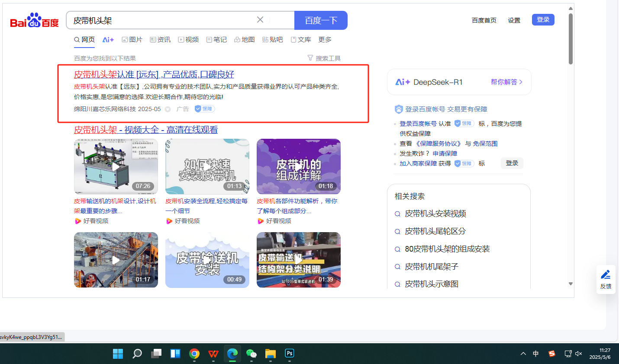Switch to the 视频 search tab

click(188, 40)
